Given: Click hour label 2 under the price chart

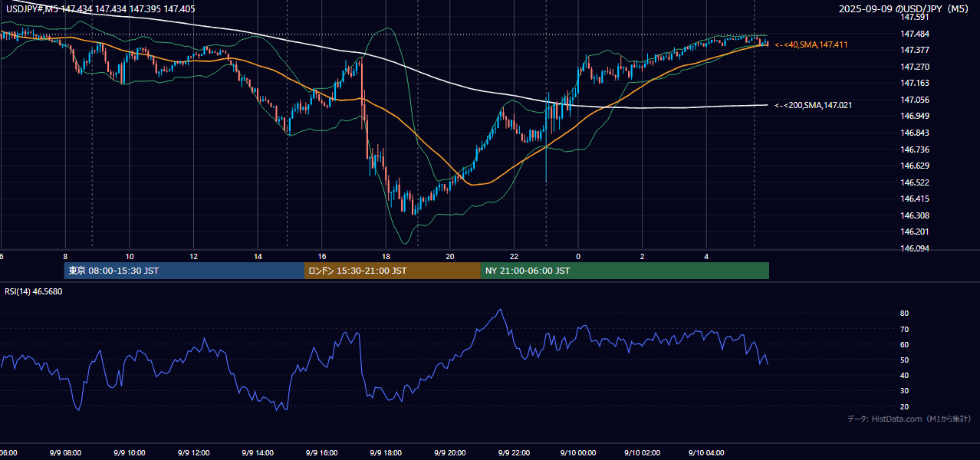Looking at the screenshot, I should coord(643,256).
